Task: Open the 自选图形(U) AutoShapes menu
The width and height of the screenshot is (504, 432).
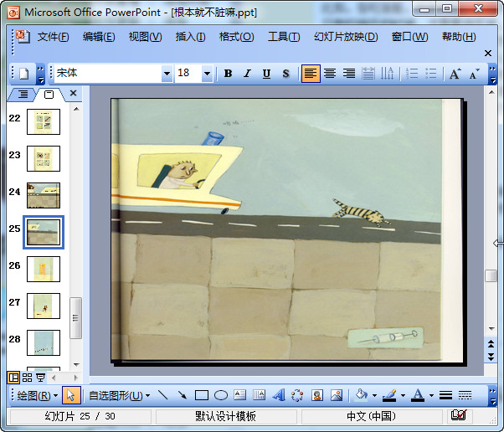Action: 119,395
